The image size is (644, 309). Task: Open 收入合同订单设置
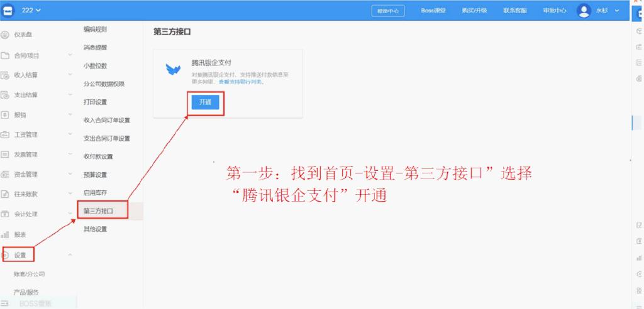point(107,120)
